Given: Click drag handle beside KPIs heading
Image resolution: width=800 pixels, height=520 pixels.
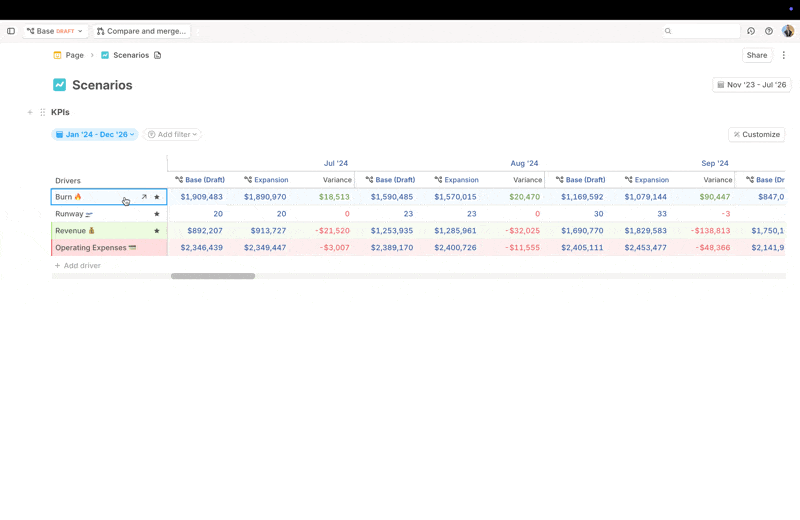Looking at the screenshot, I should pos(43,112).
